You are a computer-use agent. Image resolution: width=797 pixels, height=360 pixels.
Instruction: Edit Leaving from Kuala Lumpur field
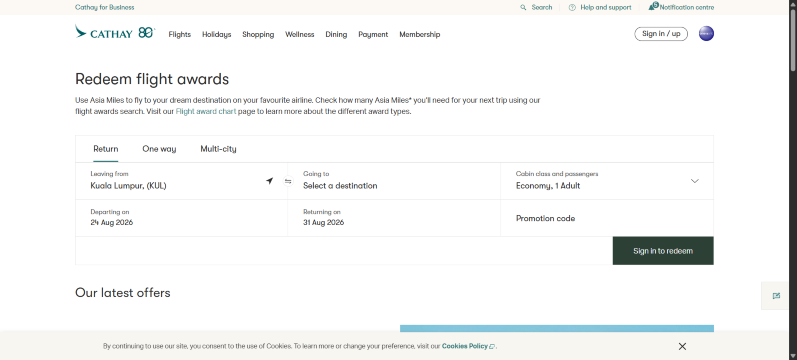[181, 181]
